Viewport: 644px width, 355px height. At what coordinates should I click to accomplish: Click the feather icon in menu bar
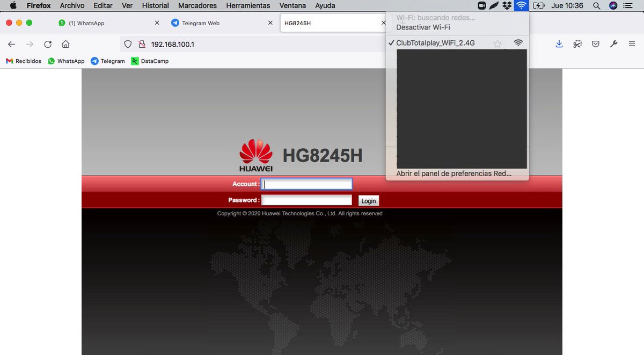click(494, 5)
